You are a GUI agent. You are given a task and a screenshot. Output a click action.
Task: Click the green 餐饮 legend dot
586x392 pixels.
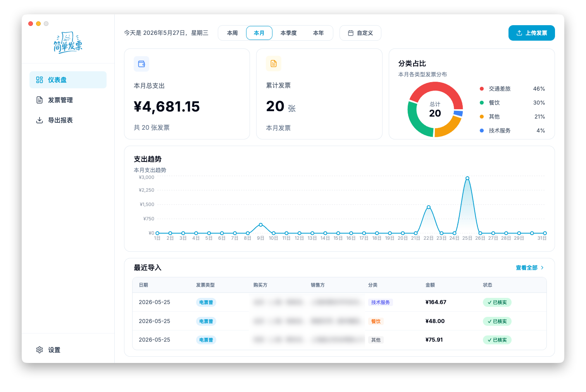[482, 103]
